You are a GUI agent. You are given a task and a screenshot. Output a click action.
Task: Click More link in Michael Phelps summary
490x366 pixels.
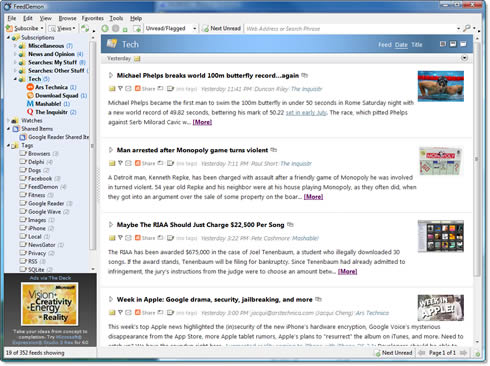pos(202,122)
